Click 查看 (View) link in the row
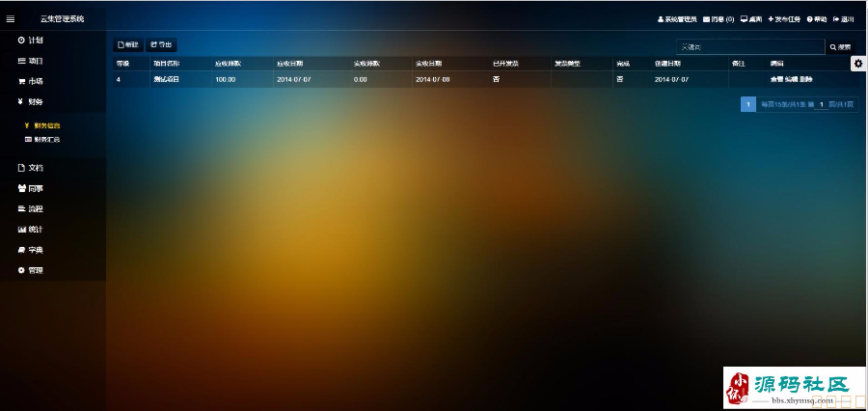Image resolution: width=868 pixels, height=411 pixels. click(776, 79)
